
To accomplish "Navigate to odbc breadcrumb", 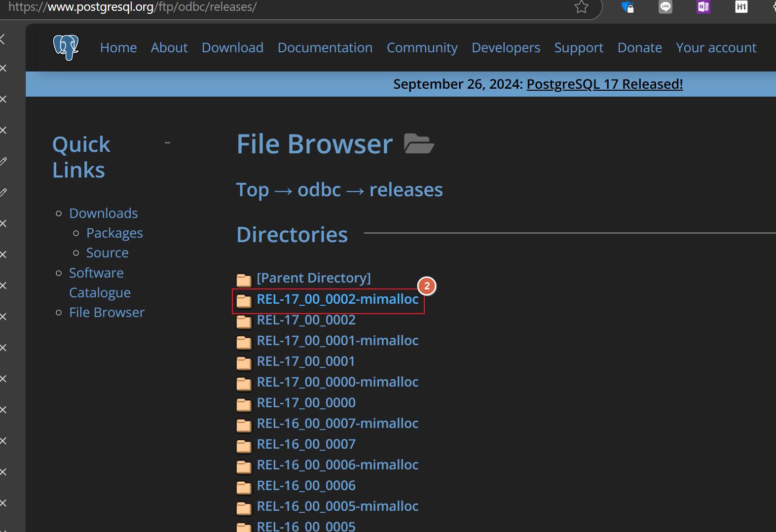I will tap(319, 190).
